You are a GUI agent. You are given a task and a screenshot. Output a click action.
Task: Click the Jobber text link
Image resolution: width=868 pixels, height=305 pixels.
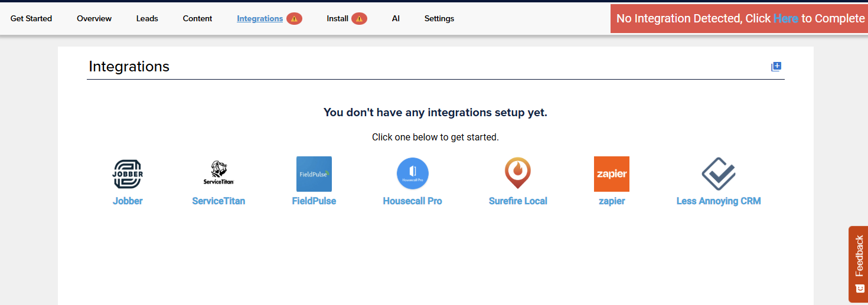click(128, 201)
